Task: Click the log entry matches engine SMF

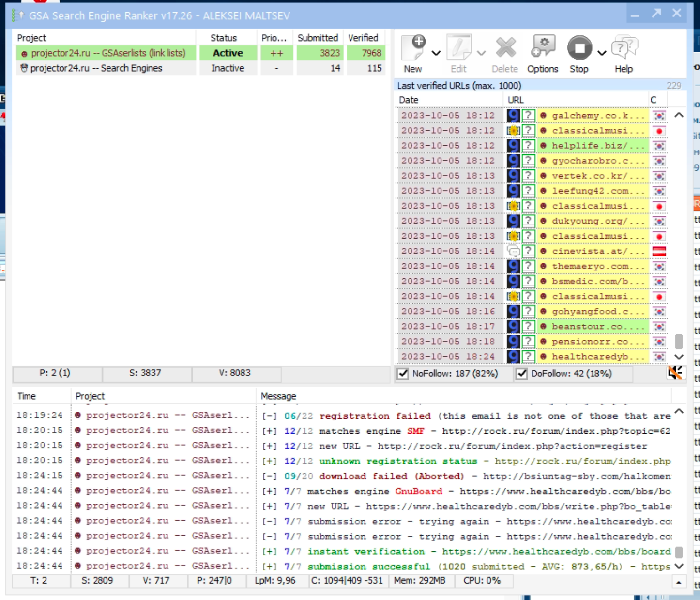Action: pos(343,430)
